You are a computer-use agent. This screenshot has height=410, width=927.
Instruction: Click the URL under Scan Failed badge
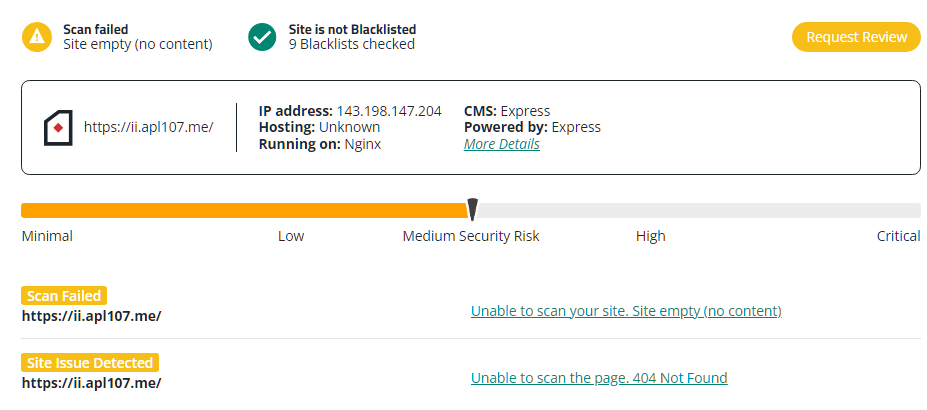coord(91,316)
